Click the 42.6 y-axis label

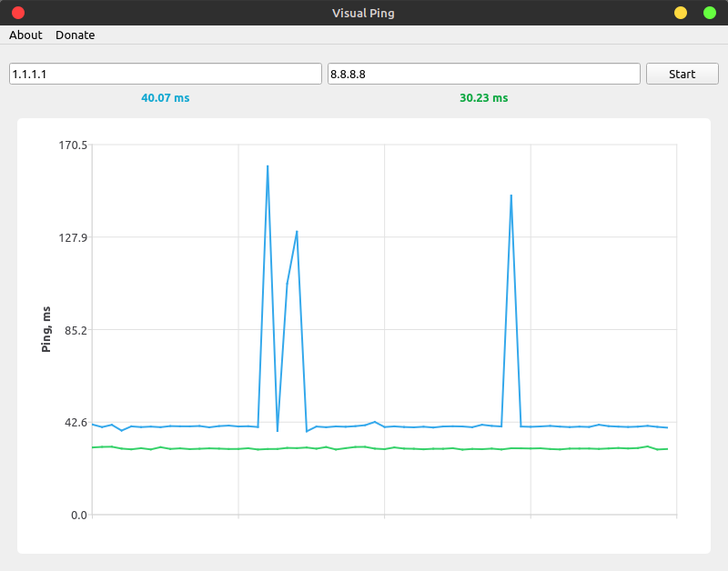pos(75,423)
